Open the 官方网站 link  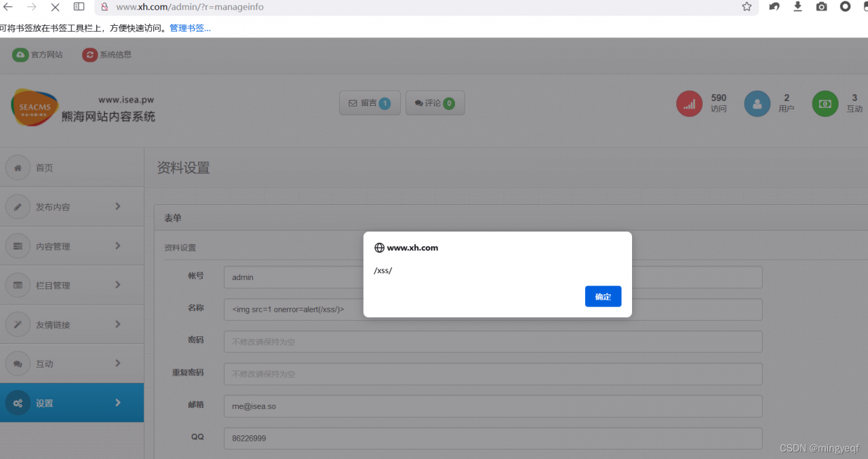click(x=47, y=55)
